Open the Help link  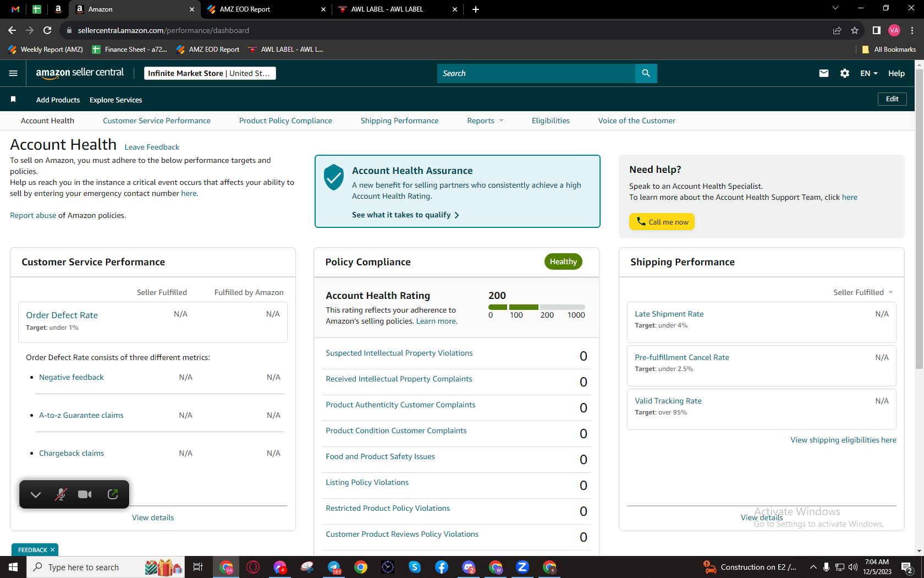[897, 73]
